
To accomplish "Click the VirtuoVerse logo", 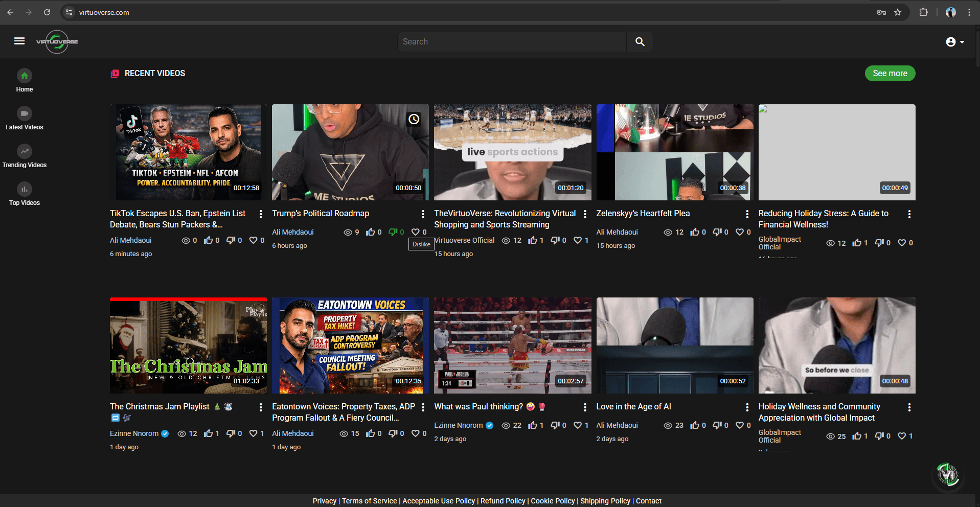I will 57,41.
